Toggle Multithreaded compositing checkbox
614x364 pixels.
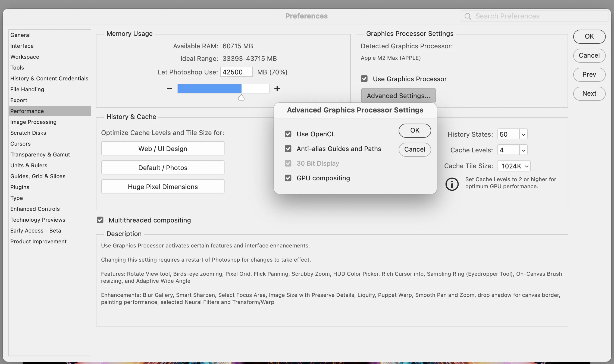click(x=100, y=220)
